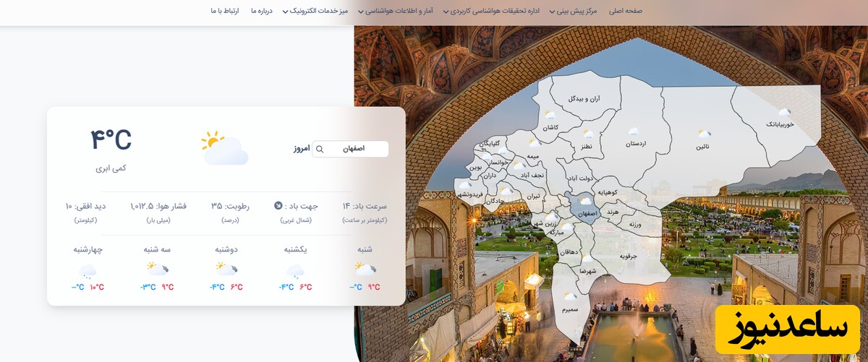Select the weather icon above اردستان
This screenshot has height=362, width=868.
[634, 132]
